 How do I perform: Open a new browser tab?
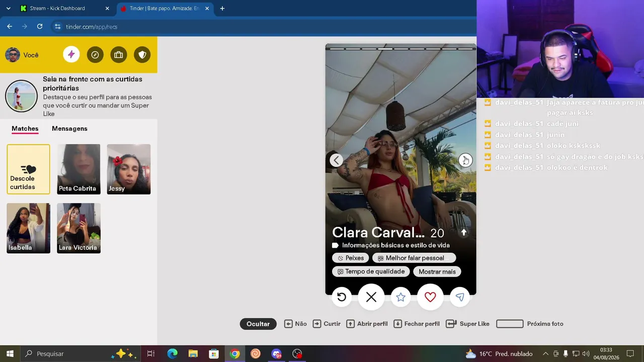[222, 9]
